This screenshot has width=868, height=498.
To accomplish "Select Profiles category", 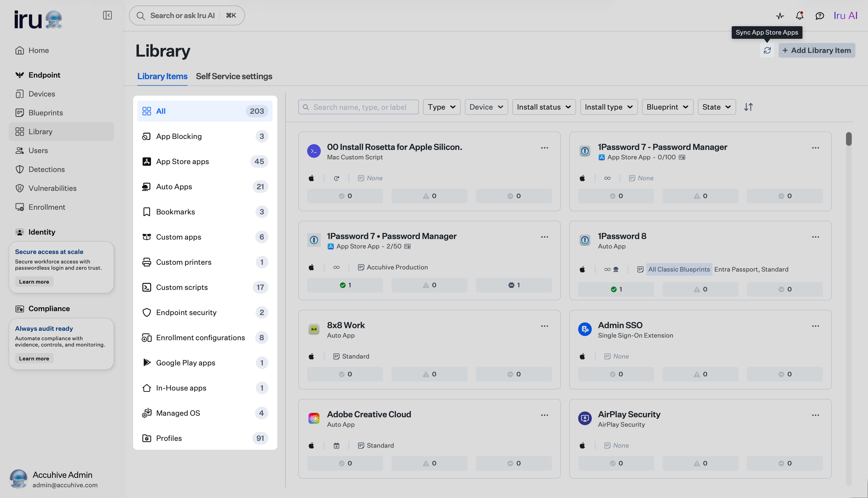I will tap(204, 438).
